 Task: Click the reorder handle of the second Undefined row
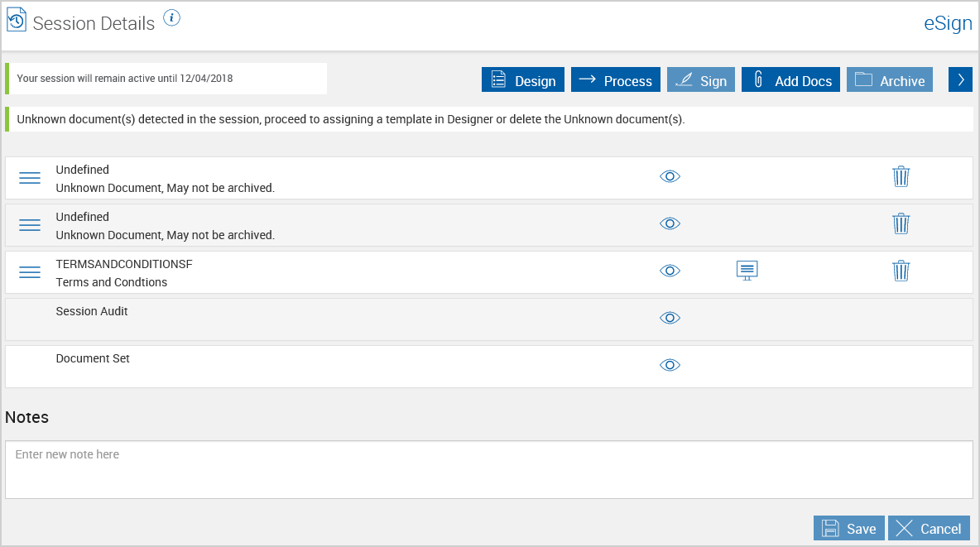click(x=29, y=225)
